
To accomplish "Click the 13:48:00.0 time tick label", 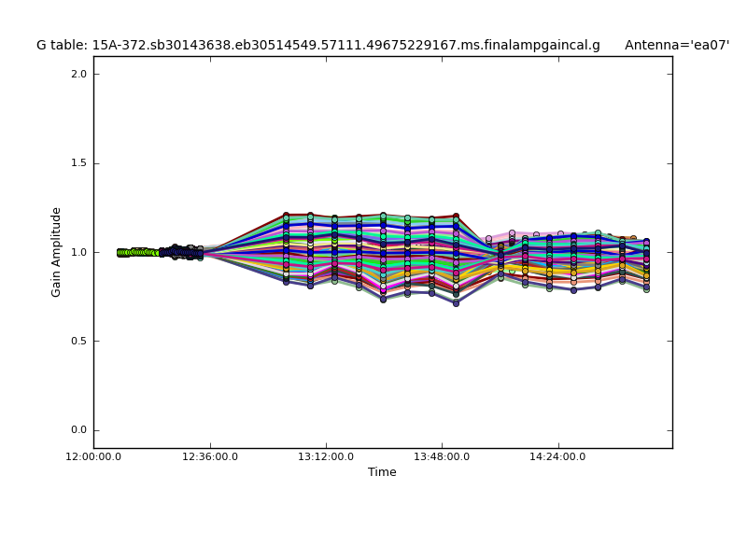I will pos(442,456).
